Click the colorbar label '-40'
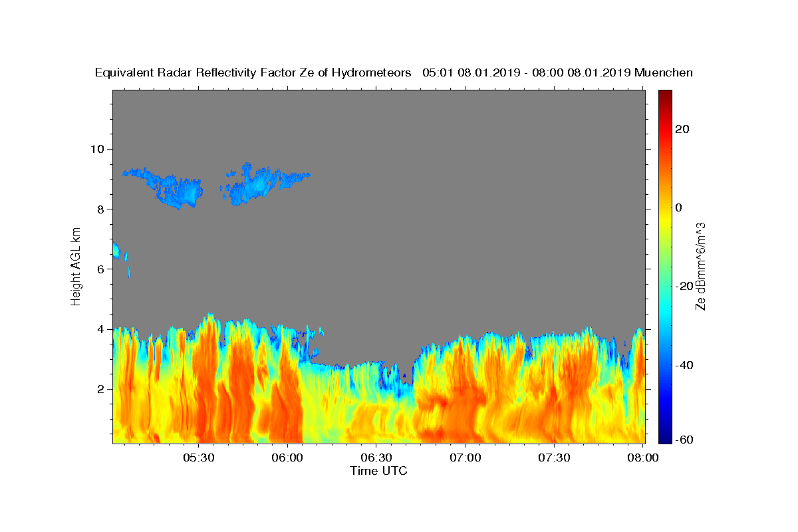798x532 pixels. [x=684, y=365]
